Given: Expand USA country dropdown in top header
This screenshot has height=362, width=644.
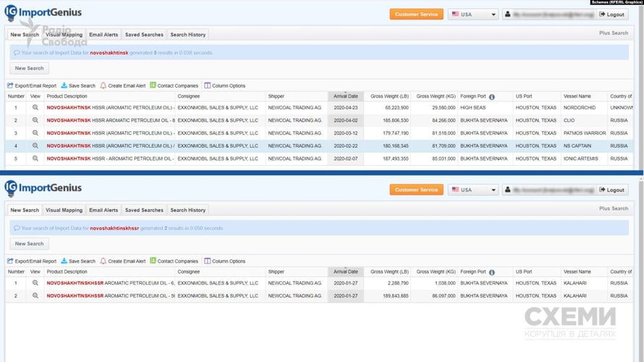Looking at the screenshot, I should coord(473,14).
